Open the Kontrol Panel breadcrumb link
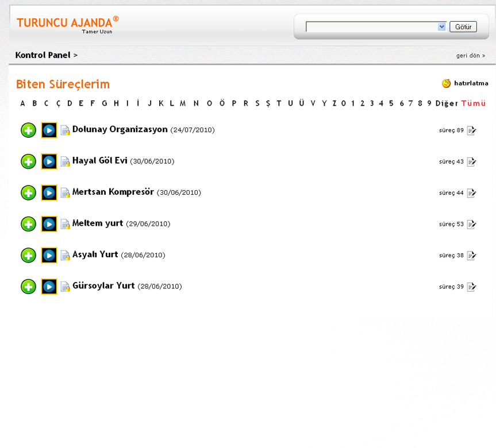The width and height of the screenshot is (496, 448). (x=43, y=55)
